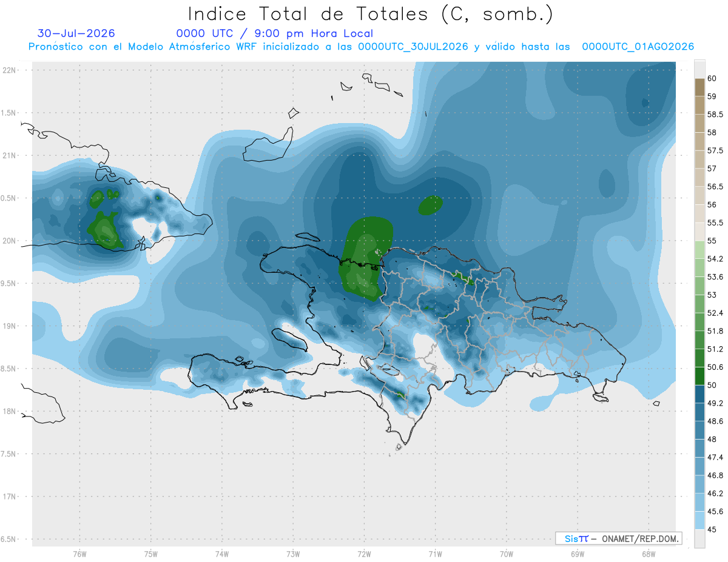Click the "68W" longitude label
728x562 pixels.
pos(649,554)
